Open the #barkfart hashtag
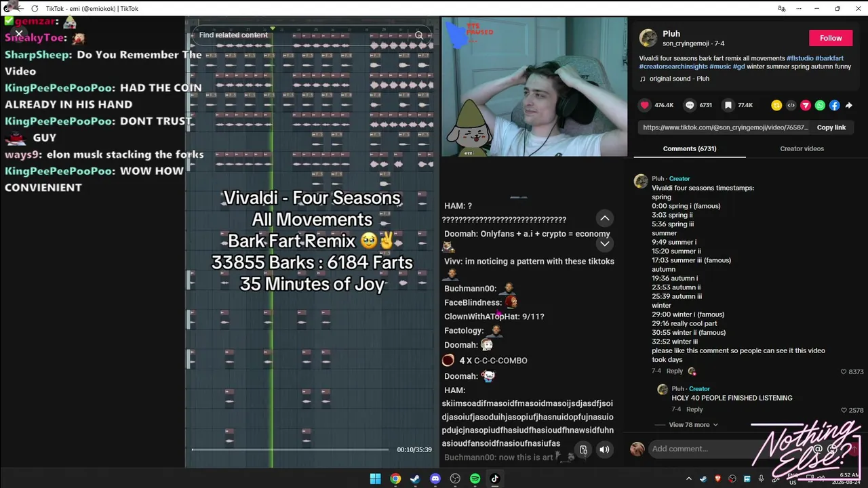 click(x=829, y=58)
